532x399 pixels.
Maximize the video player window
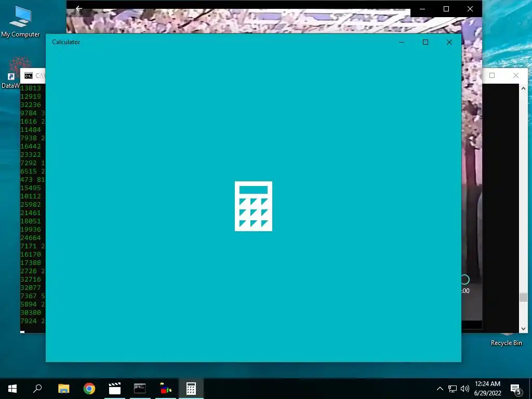(x=446, y=9)
